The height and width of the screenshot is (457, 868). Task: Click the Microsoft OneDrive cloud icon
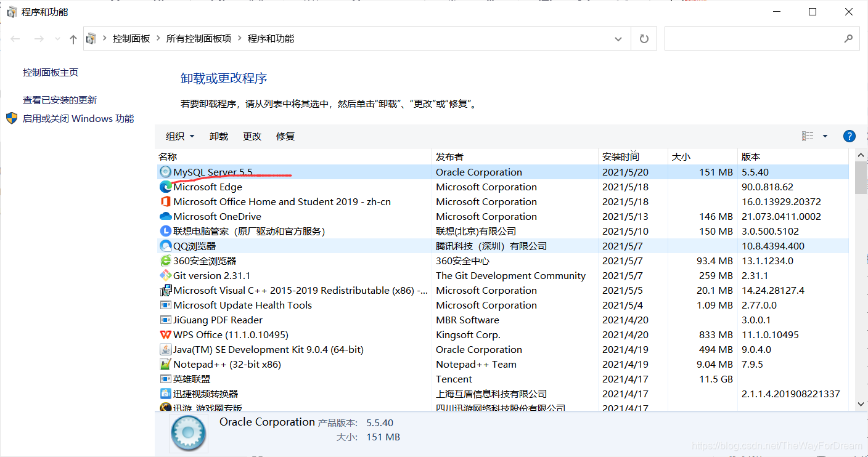(165, 216)
